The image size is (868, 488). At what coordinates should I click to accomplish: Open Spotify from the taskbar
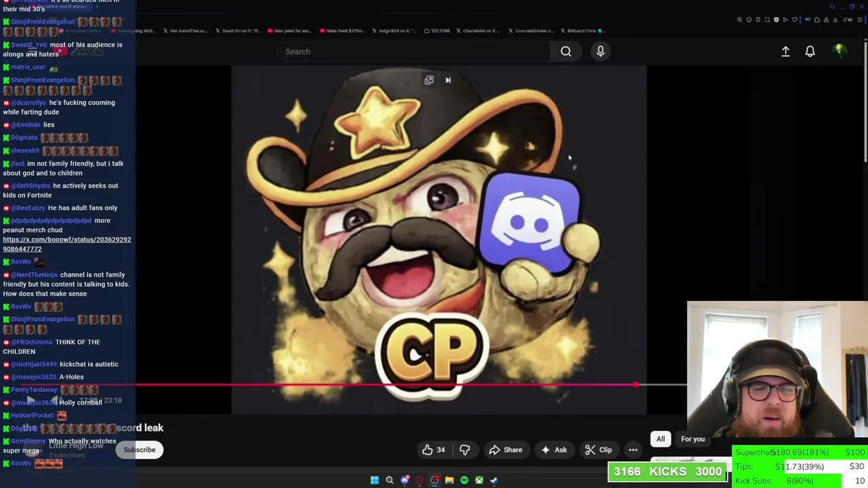pos(464,481)
